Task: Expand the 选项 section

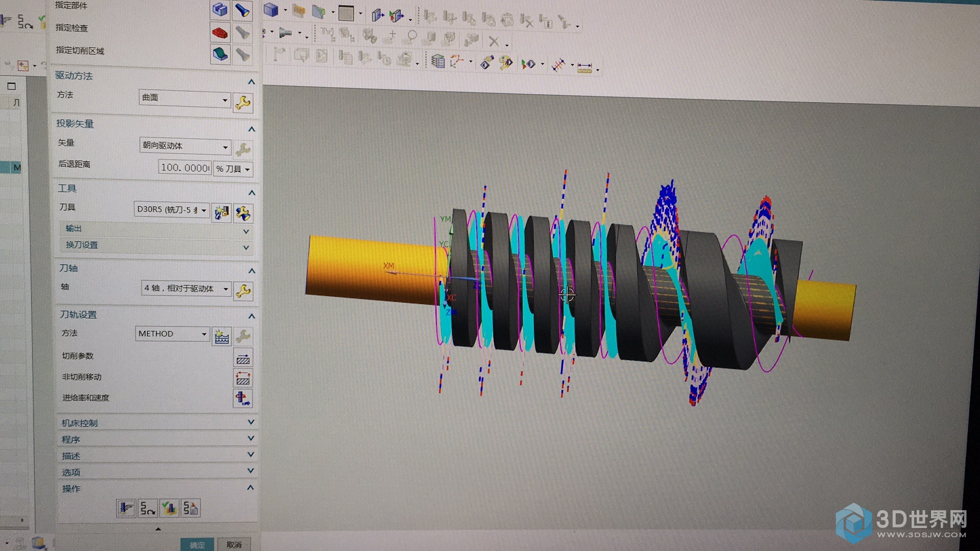Action: point(251,470)
